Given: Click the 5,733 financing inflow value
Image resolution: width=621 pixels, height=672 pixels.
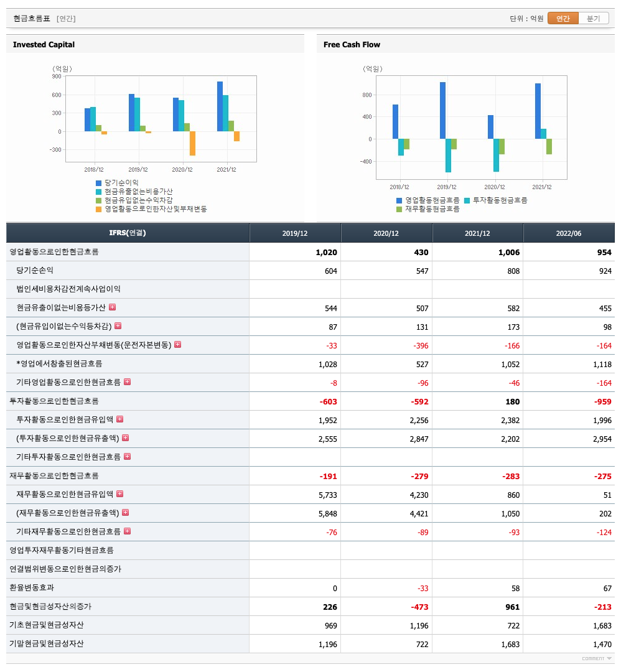Looking at the screenshot, I should [x=328, y=495].
